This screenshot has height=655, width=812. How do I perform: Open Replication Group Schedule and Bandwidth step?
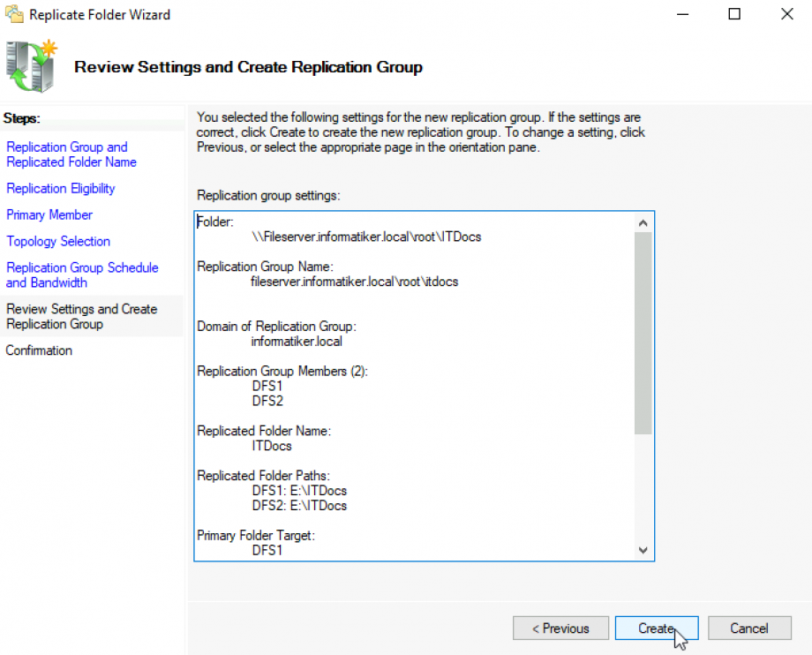tap(82, 275)
